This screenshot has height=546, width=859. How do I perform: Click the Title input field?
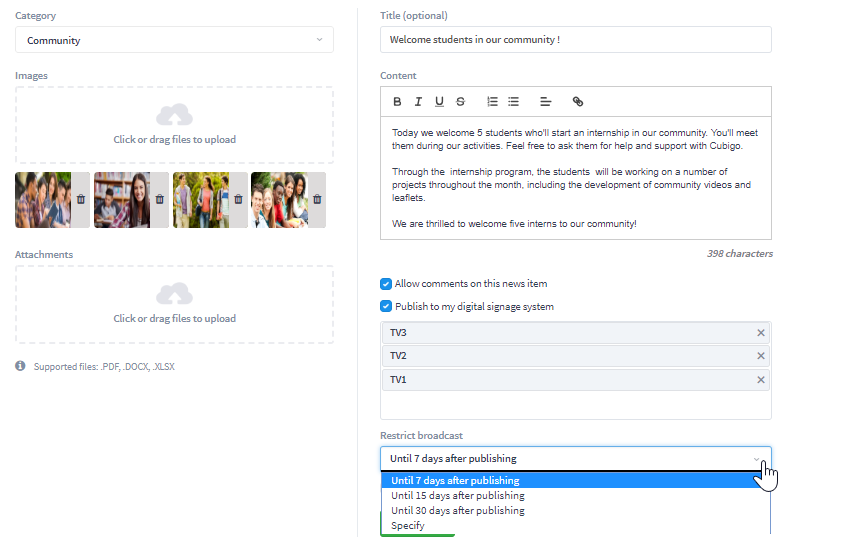576,40
